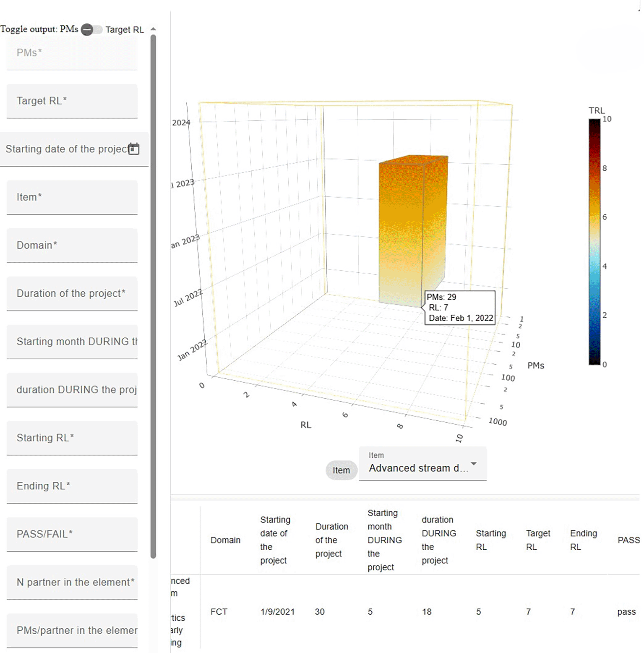Click the Domain column header
The height and width of the screenshot is (653, 644).
pyautogui.click(x=225, y=540)
